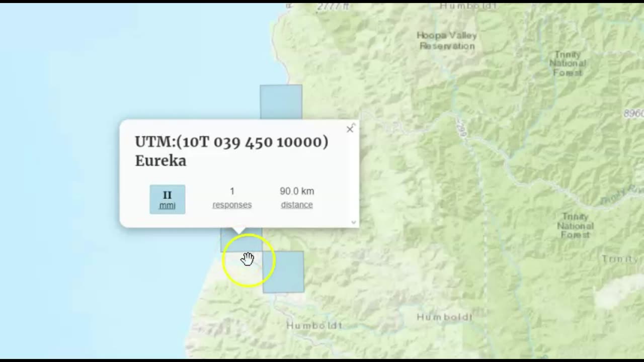The image size is (644, 362).
Task: Select the blue grid cell southeast of cursor
Action: point(283,272)
